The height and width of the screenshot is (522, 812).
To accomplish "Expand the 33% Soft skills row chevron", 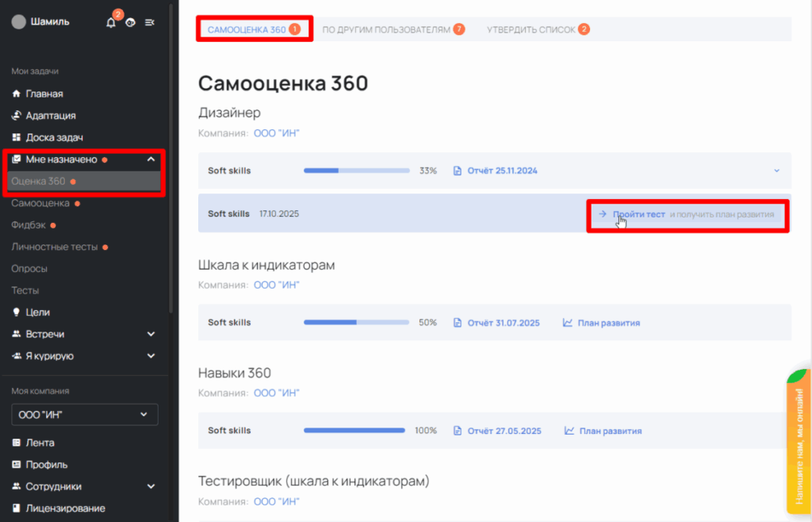I will (x=776, y=171).
